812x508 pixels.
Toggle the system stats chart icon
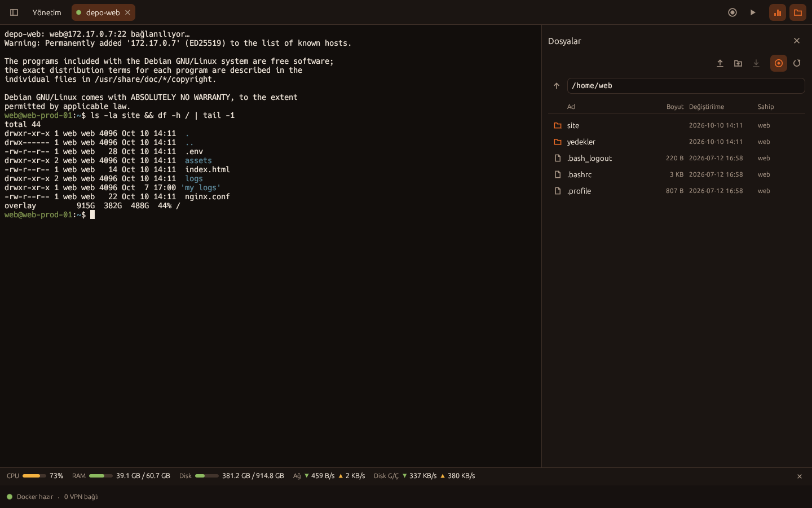point(778,12)
